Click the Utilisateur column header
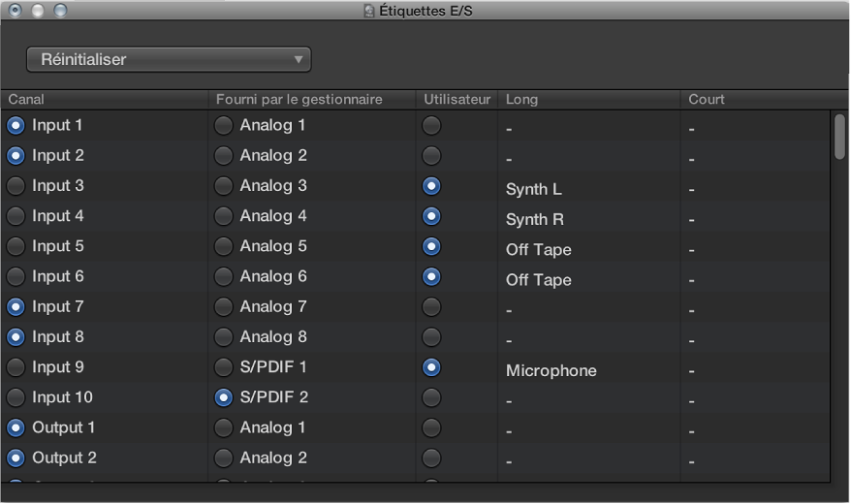Viewport: 851px width, 504px height. [x=457, y=100]
